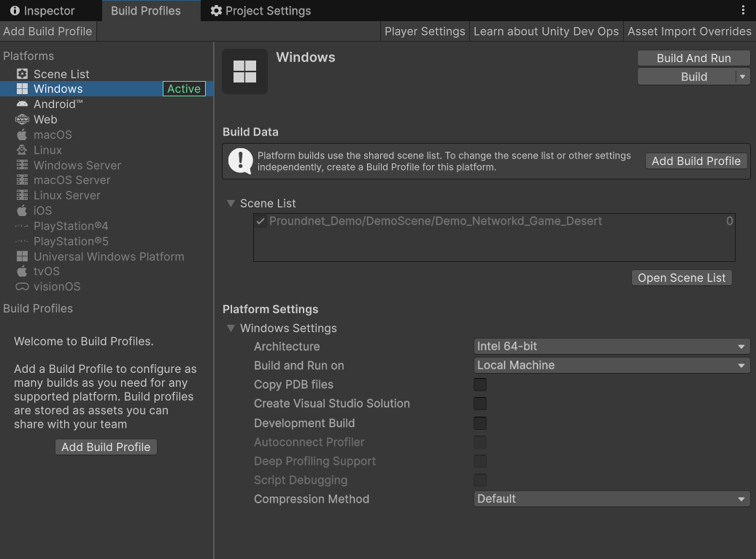Click the Open Scene List button
756x559 pixels.
pyautogui.click(x=682, y=278)
